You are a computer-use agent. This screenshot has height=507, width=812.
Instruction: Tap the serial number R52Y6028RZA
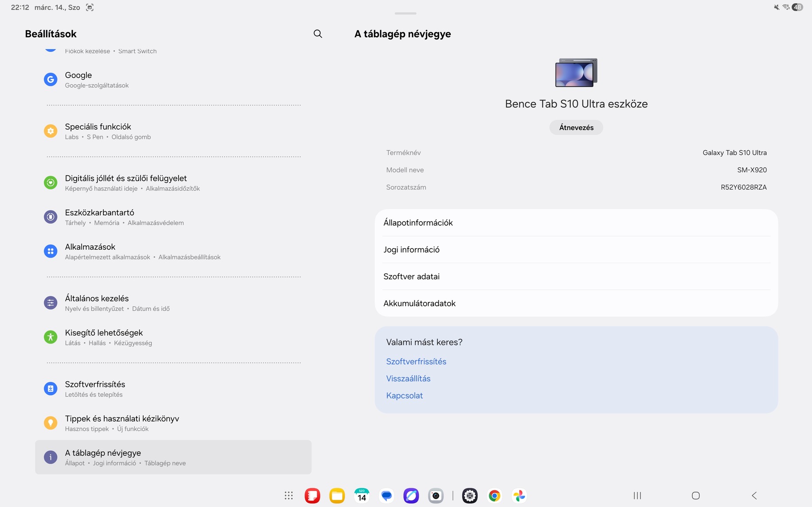tap(744, 187)
